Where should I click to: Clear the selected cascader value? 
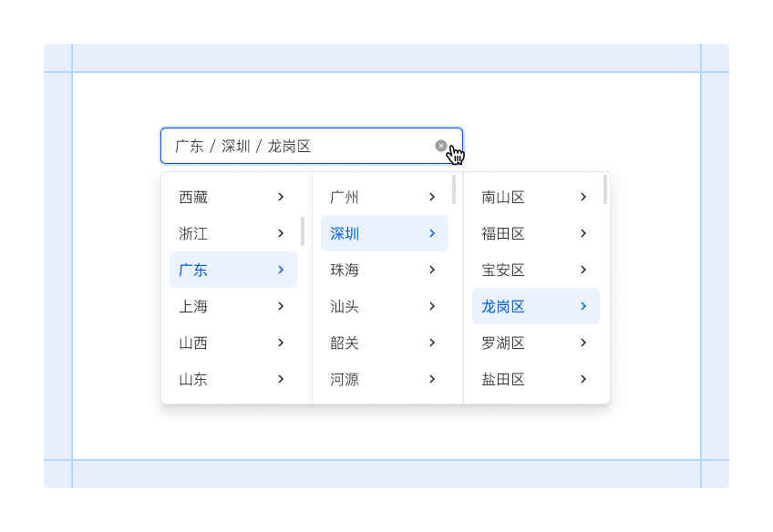click(x=441, y=146)
